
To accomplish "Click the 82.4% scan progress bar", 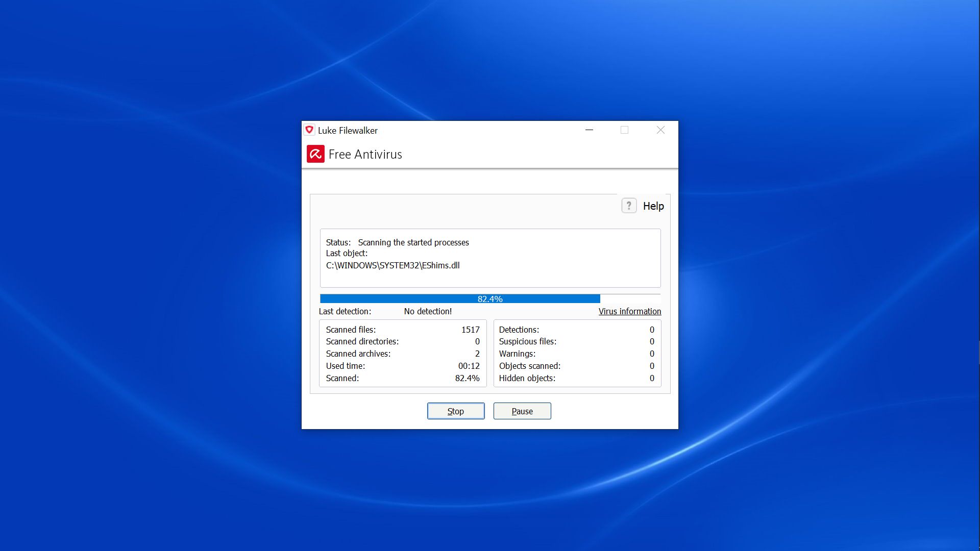I will pos(489,299).
